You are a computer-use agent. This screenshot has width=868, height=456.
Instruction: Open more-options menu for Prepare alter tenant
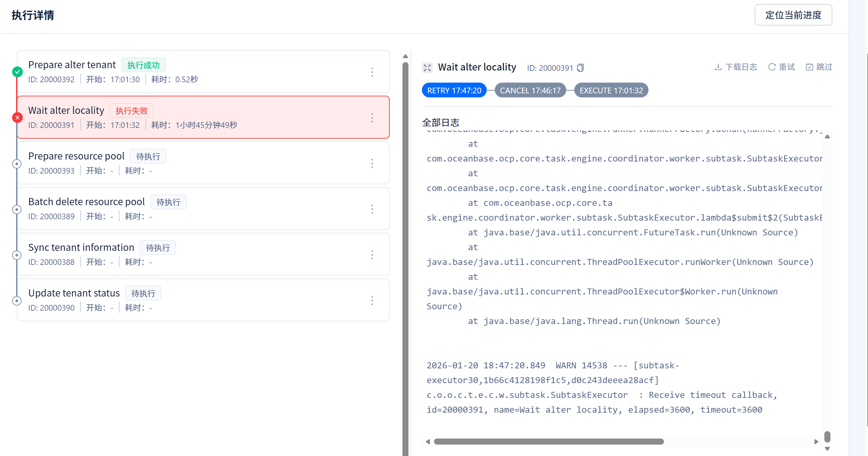tap(372, 72)
